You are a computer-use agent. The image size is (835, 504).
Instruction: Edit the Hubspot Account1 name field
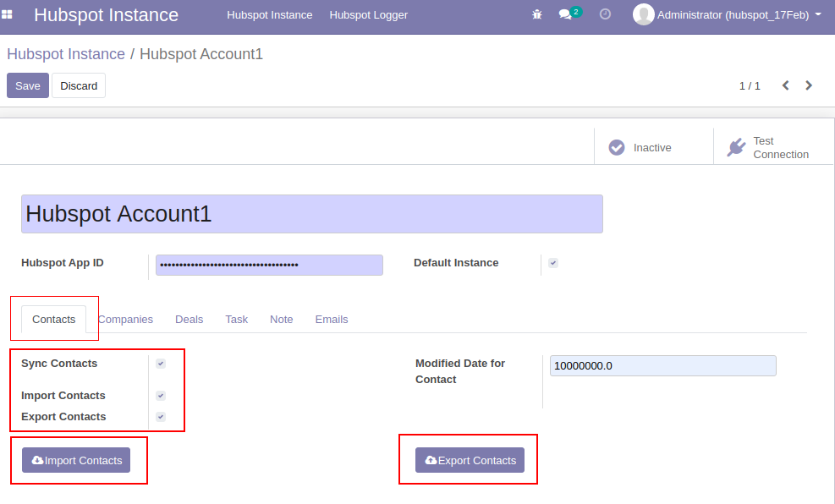click(312, 214)
